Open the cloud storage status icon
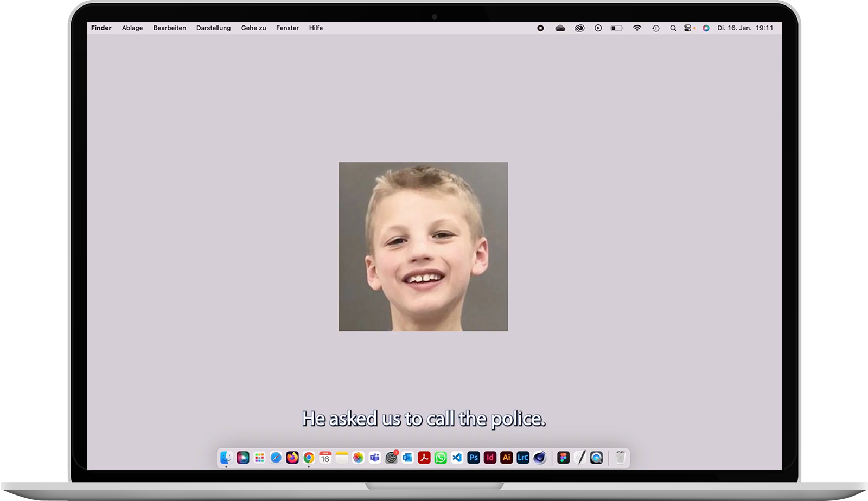Image resolution: width=868 pixels, height=501 pixels. pos(560,28)
